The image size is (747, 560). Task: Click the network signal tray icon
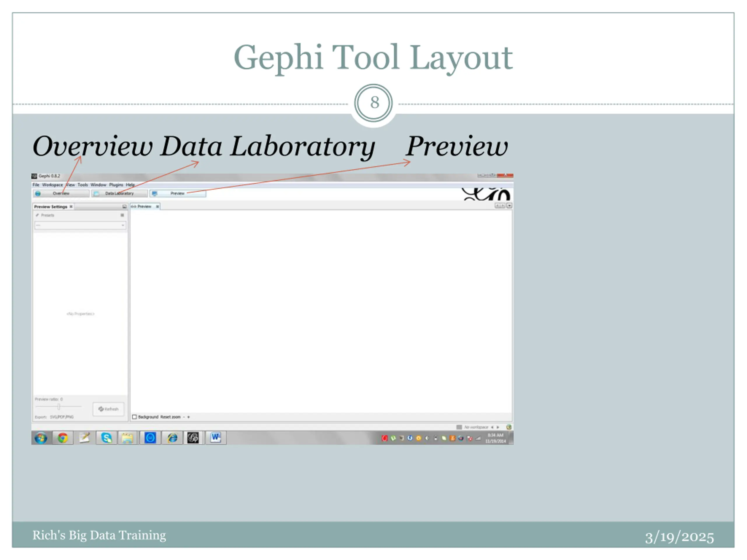(x=478, y=438)
